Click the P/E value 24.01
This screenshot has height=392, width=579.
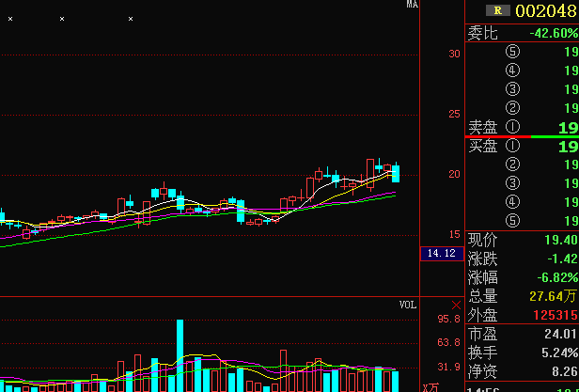(x=561, y=335)
